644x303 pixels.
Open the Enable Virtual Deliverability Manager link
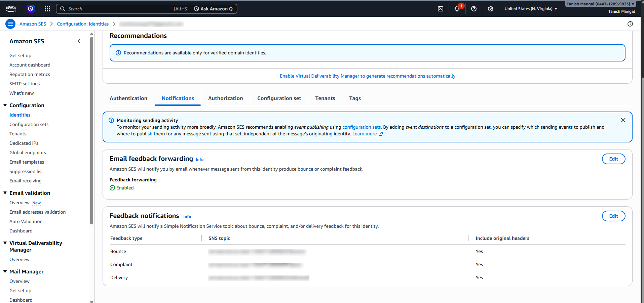click(367, 76)
